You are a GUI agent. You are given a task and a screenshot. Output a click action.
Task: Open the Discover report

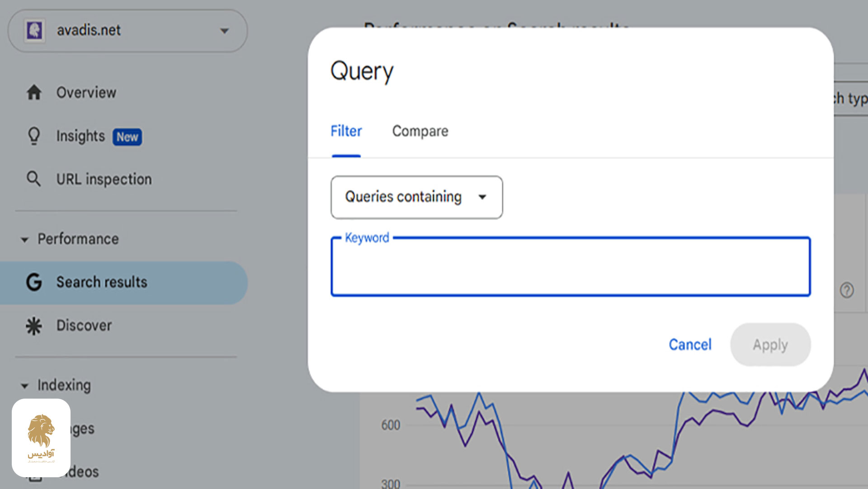(84, 325)
